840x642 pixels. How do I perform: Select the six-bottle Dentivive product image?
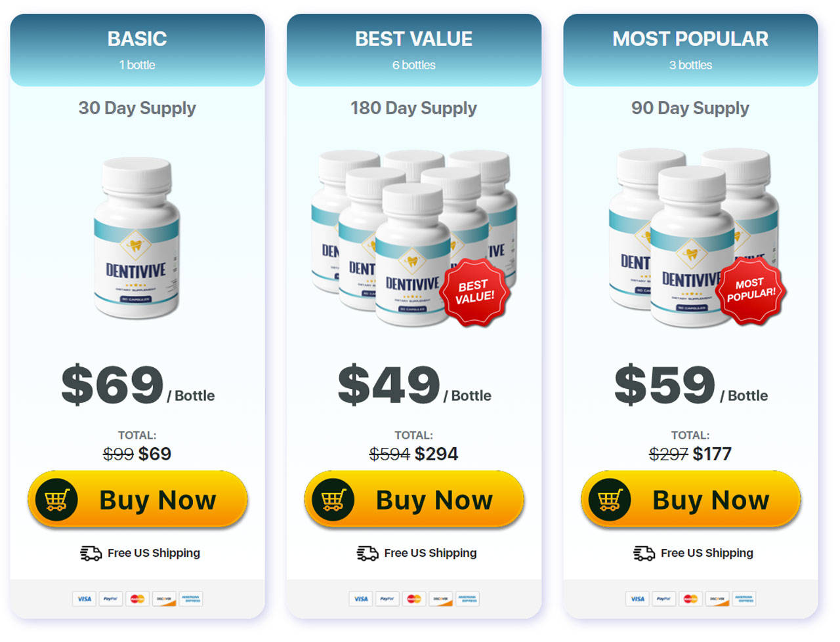click(414, 238)
